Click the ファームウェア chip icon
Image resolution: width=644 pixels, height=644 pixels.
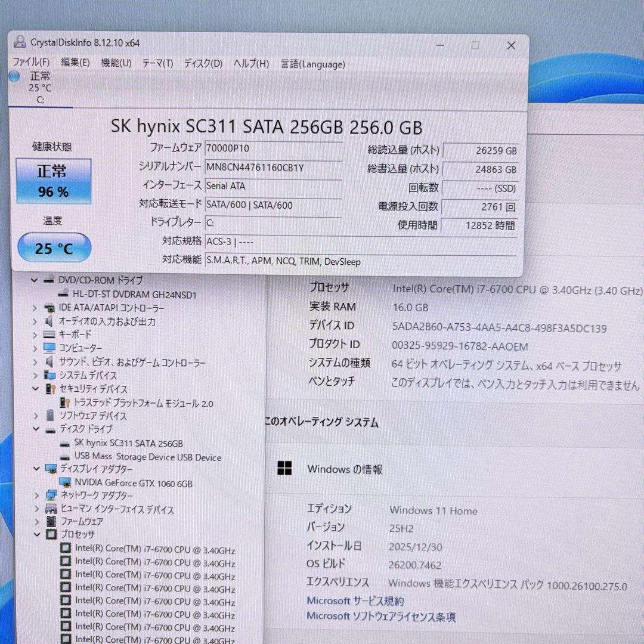click(51, 522)
